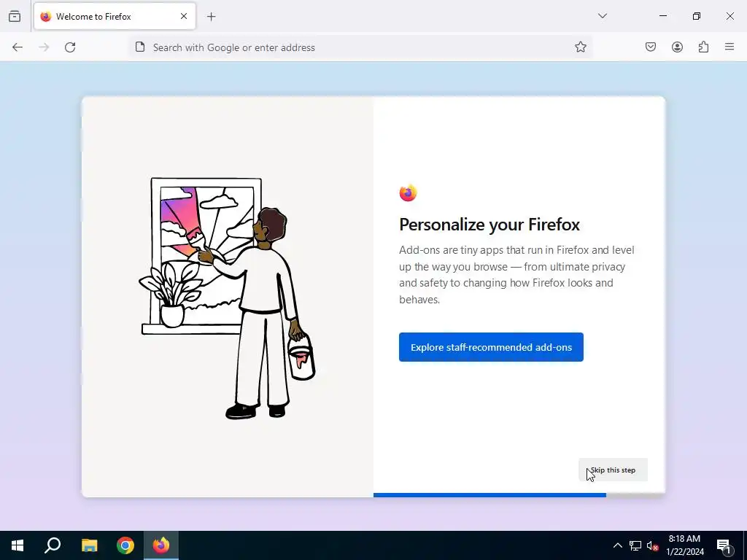Open the Extensions puzzle icon
This screenshot has height=560, width=747.
(x=704, y=47)
